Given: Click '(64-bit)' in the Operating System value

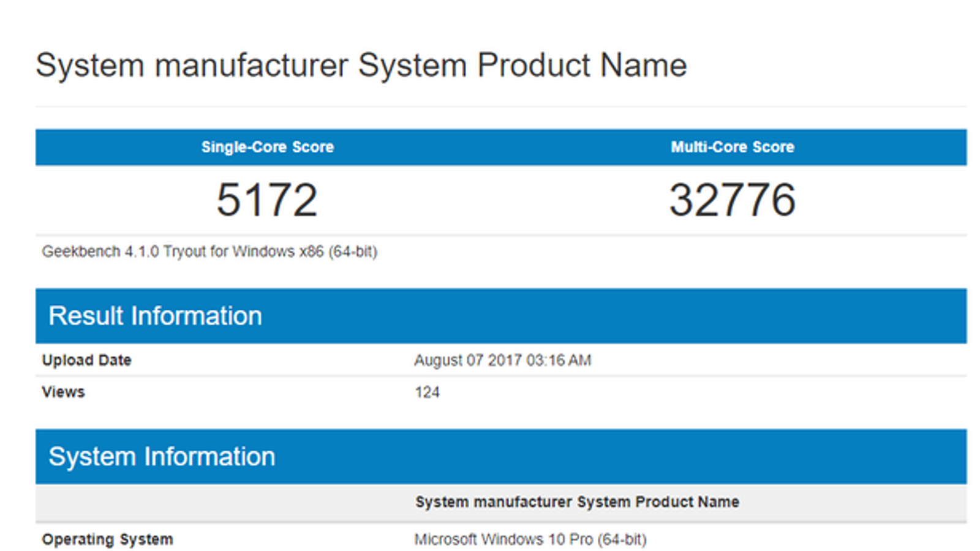Looking at the screenshot, I should (622, 539).
